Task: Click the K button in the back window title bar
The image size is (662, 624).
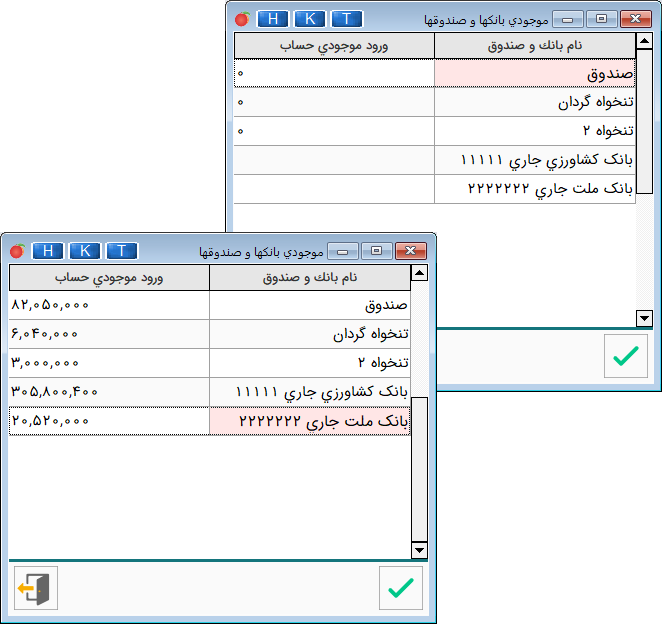Action: (x=309, y=18)
